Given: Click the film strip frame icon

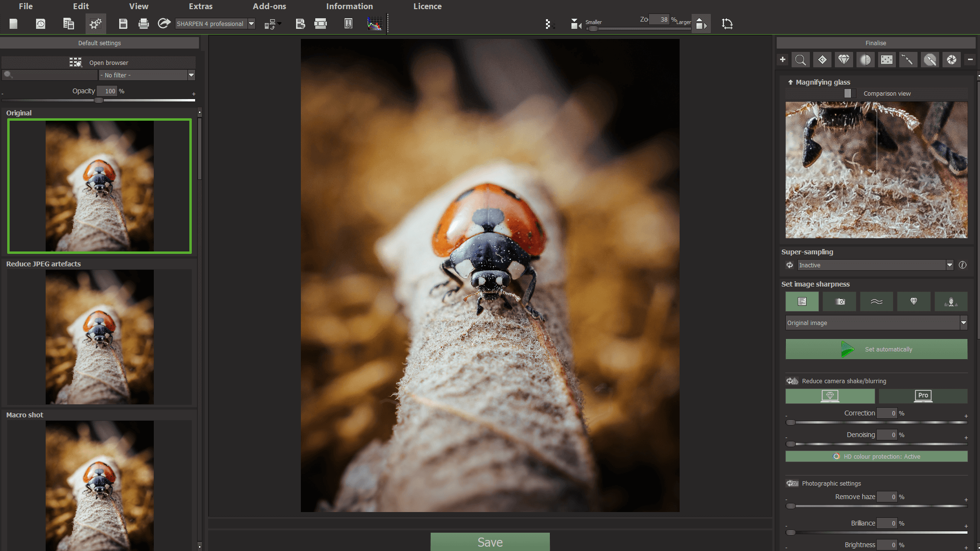Looking at the screenshot, I should (321, 24).
